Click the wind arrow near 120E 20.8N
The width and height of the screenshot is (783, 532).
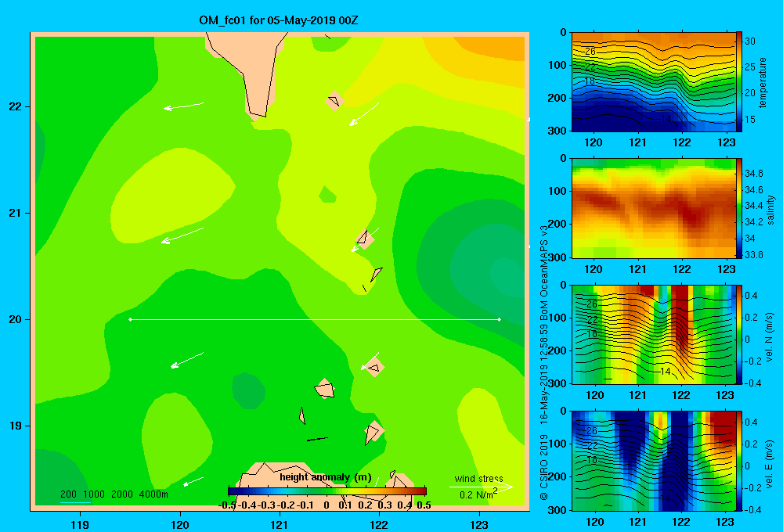[x=182, y=235]
